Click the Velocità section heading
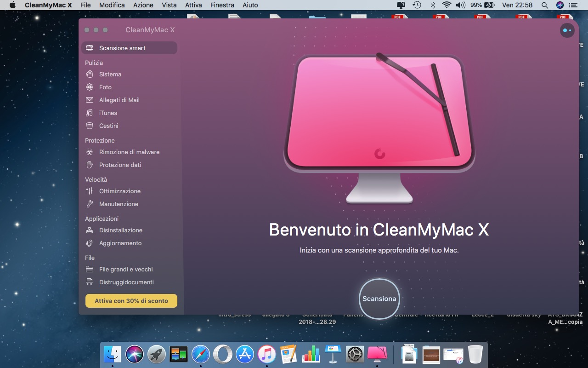This screenshot has width=588, height=368. coord(96,179)
